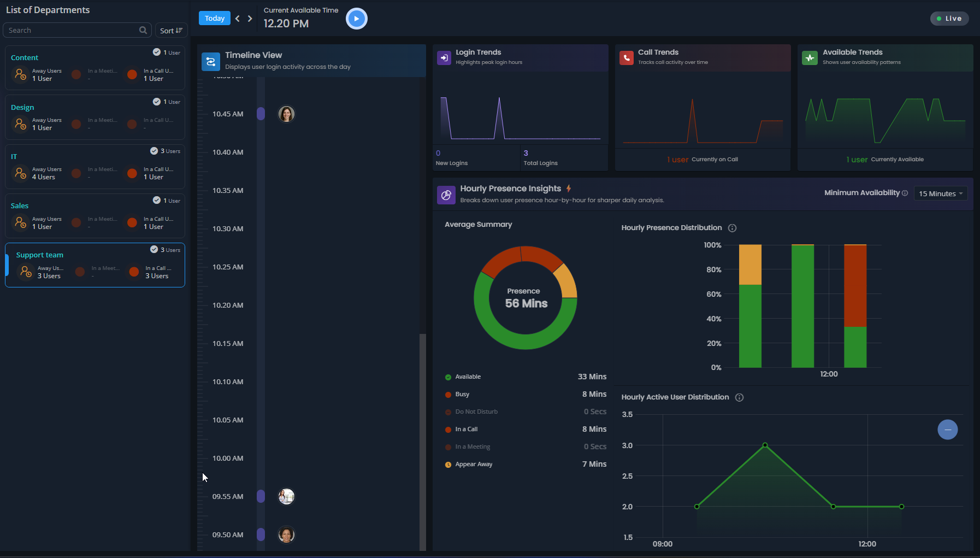Screen dimensions: 980x558
Task: Select the Call Trends phone icon
Action: click(626, 57)
